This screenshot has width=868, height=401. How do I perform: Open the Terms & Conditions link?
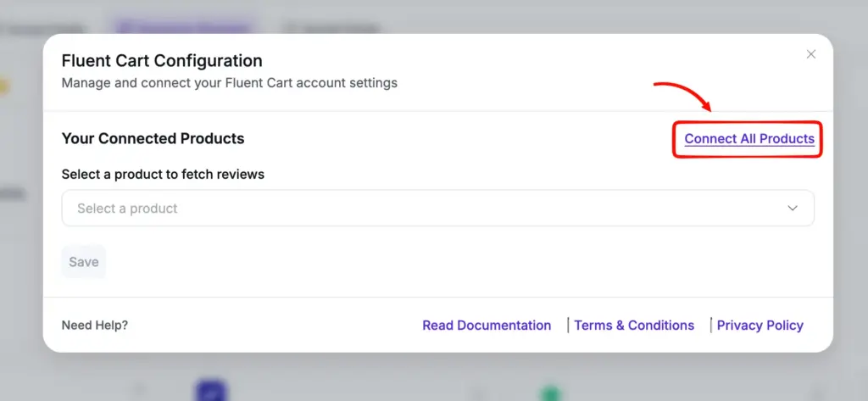634,325
